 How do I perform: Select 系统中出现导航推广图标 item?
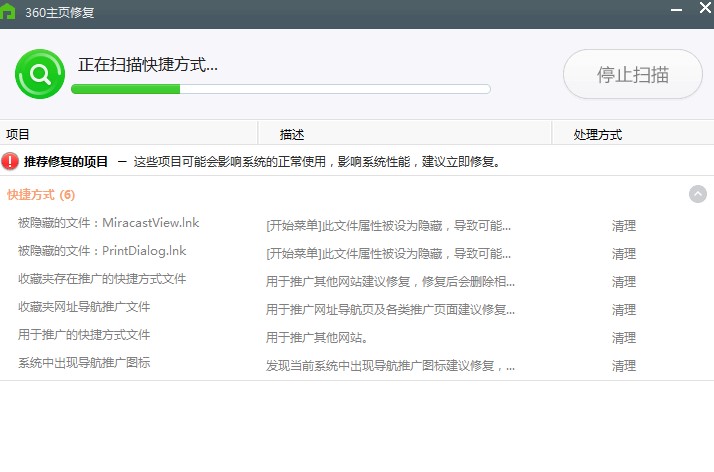pyautogui.click(x=84, y=363)
